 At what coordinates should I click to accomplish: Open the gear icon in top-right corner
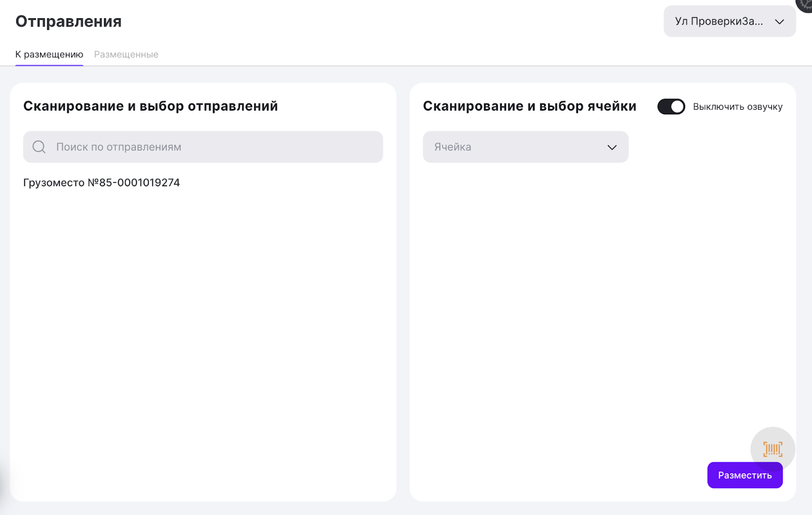pos(805,4)
